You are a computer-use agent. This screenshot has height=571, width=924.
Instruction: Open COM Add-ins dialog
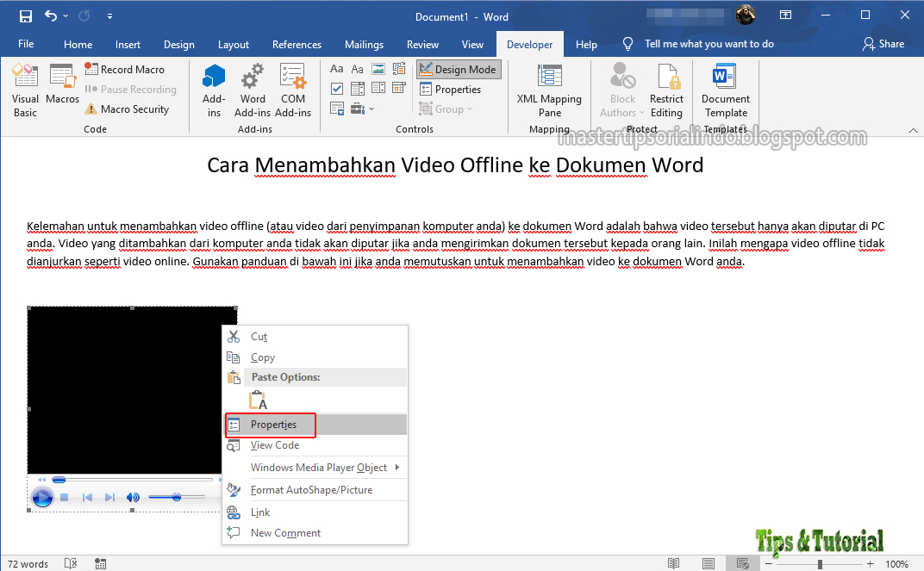293,90
